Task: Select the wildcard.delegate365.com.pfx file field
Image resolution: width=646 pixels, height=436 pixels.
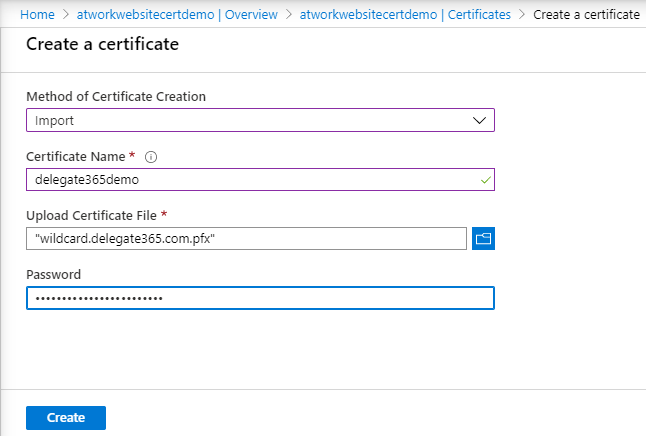Action: click(246, 238)
